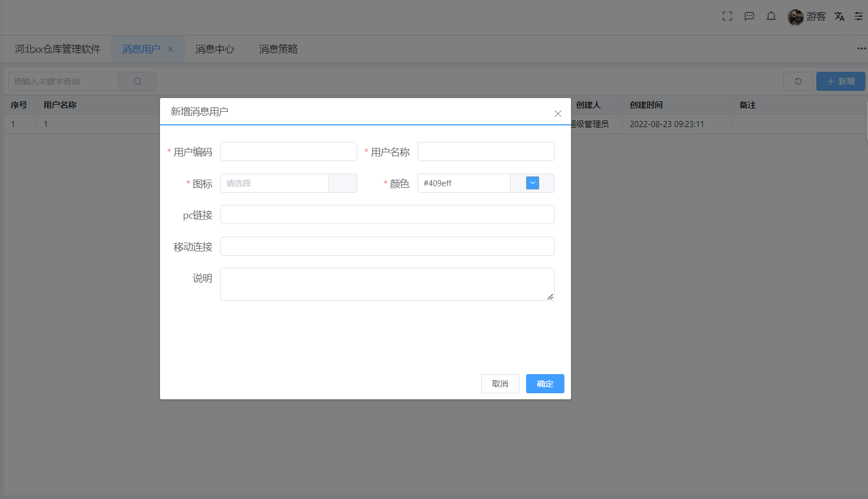Open the blue color picker swatch

pyautogui.click(x=533, y=183)
